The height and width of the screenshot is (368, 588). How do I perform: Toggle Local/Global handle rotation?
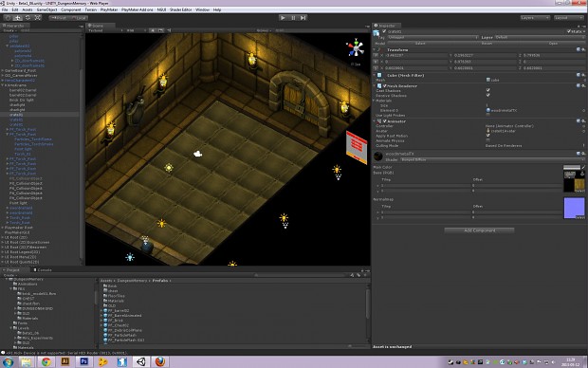coord(79,18)
